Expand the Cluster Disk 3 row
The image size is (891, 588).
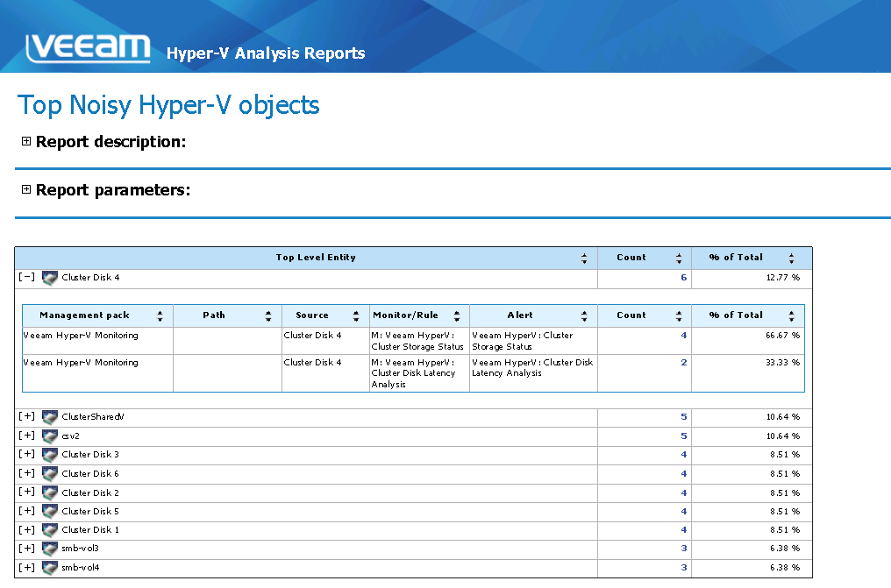[26, 454]
